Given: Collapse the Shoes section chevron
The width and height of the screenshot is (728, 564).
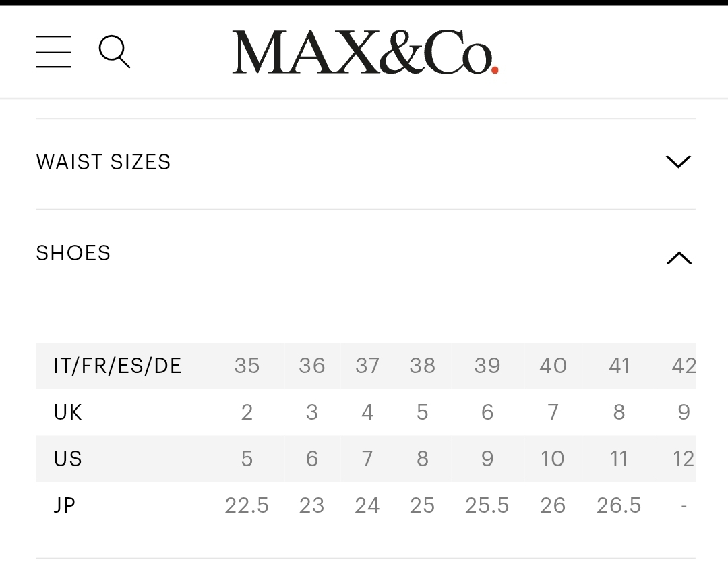Looking at the screenshot, I should click(678, 258).
